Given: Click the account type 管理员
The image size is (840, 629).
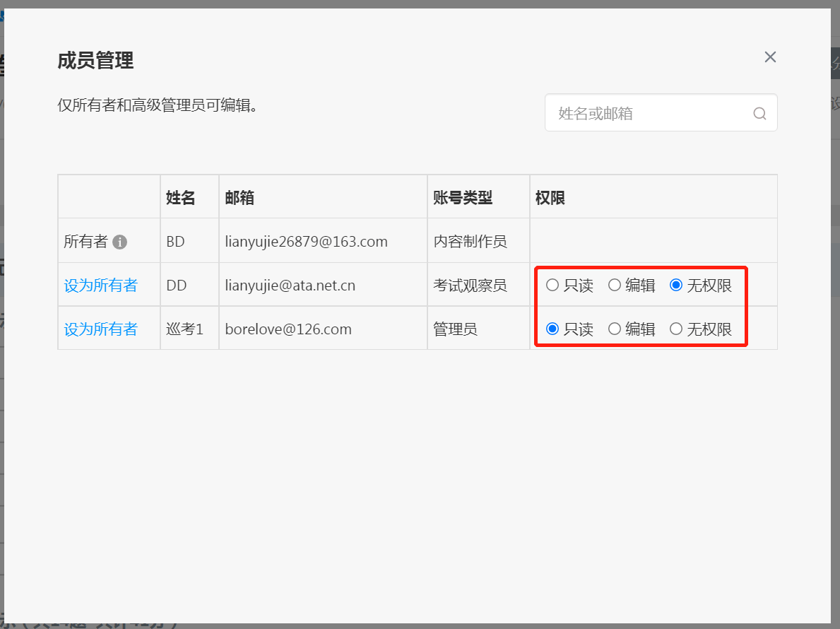Looking at the screenshot, I should (x=455, y=329).
